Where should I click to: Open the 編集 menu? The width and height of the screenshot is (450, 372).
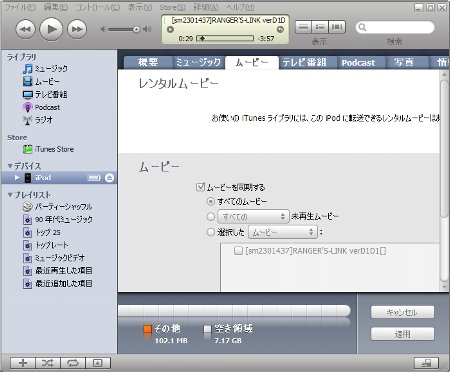pos(56,7)
